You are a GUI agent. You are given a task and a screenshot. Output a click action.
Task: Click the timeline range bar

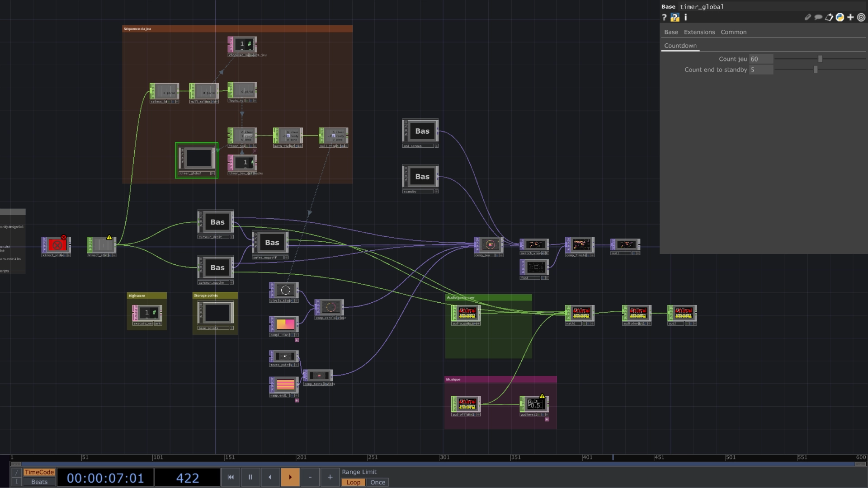tap(438, 464)
